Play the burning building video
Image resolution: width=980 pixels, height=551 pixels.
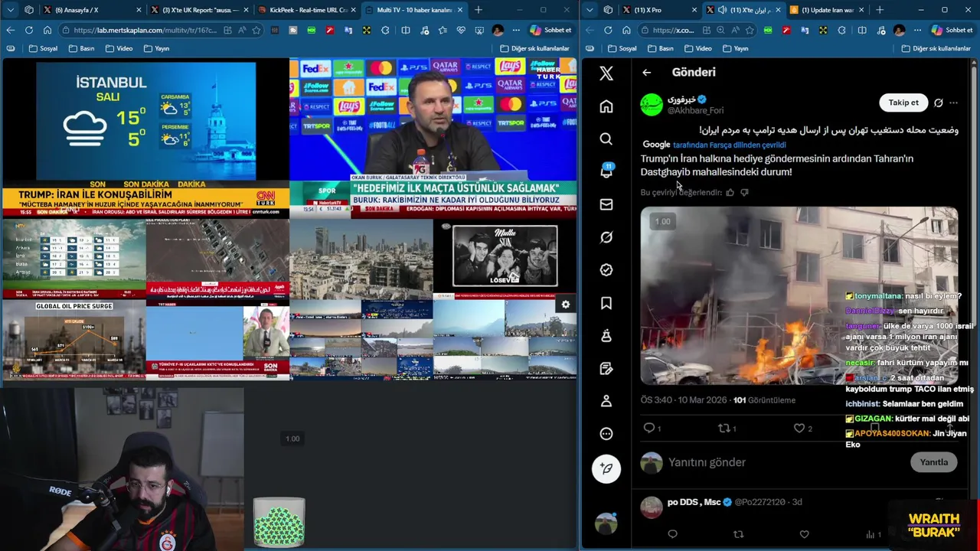point(799,295)
